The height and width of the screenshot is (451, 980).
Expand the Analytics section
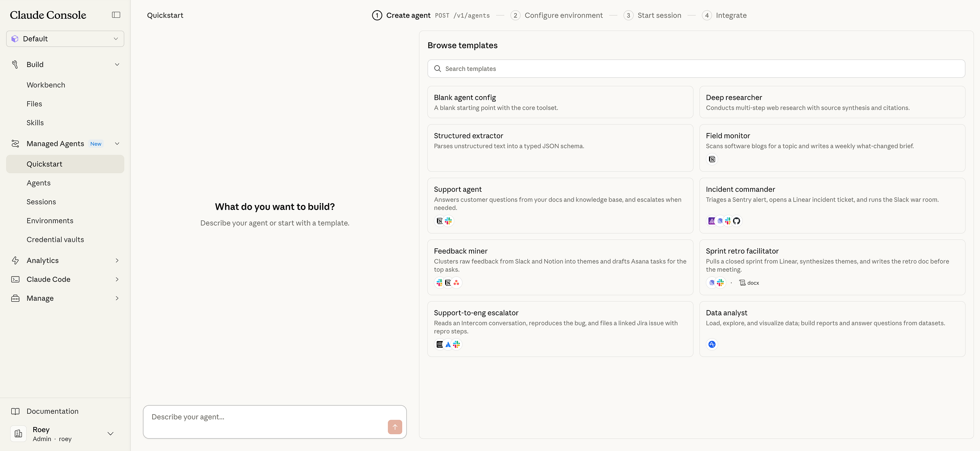click(117, 260)
